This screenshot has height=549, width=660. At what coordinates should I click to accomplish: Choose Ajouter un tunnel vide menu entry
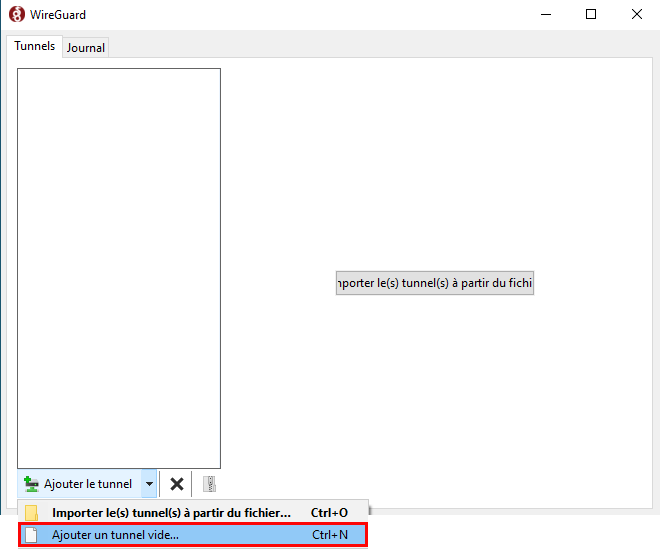[193, 535]
